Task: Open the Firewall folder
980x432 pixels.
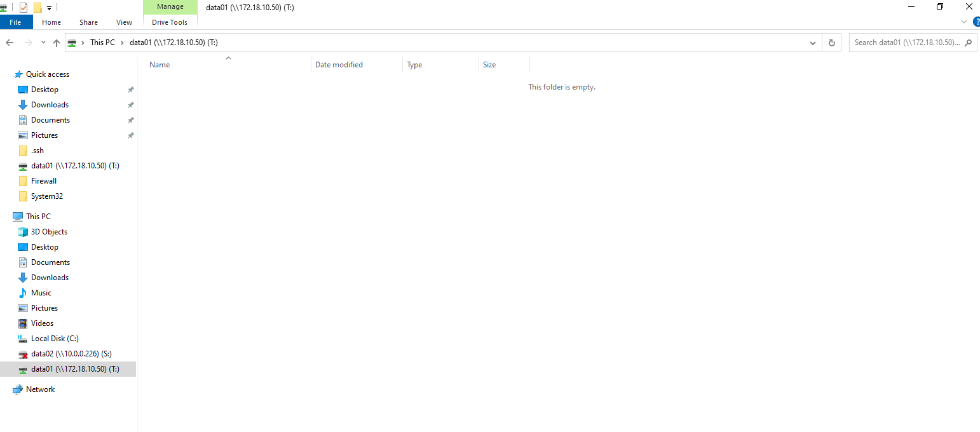Action: coord(44,181)
